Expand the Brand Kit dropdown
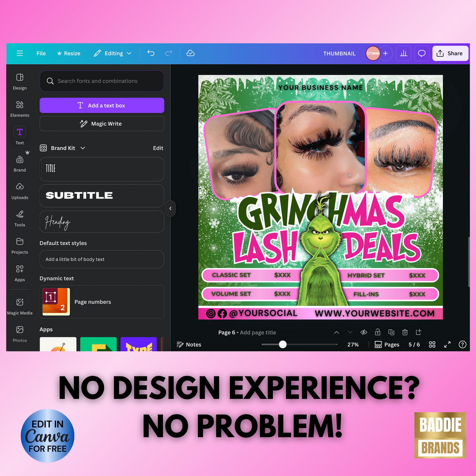Screen dimensions: 476x476 coord(82,148)
